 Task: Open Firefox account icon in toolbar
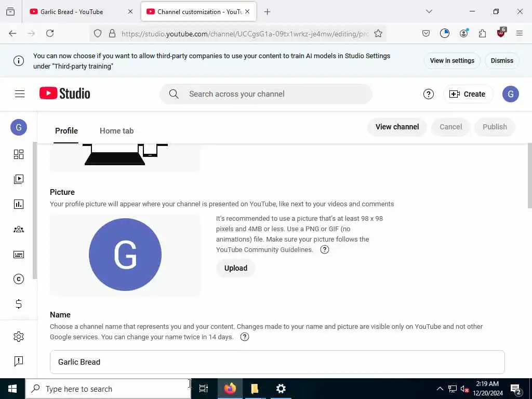(463, 33)
